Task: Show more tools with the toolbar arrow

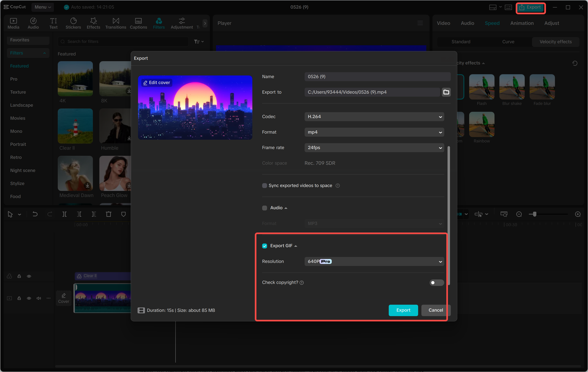Action: 205,23
